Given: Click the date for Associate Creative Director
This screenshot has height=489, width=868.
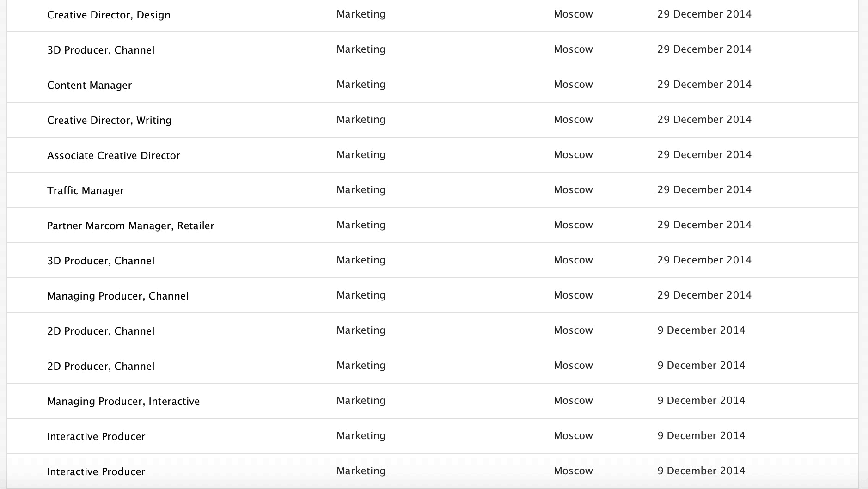Looking at the screenshot, I should pyautogui.click(x=704, y=154).
